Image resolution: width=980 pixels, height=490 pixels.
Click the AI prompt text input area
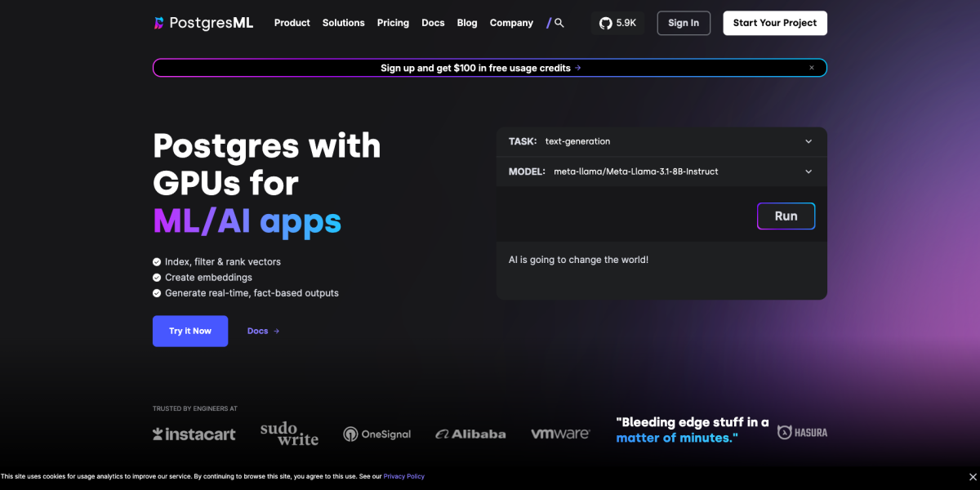(661, 269)
